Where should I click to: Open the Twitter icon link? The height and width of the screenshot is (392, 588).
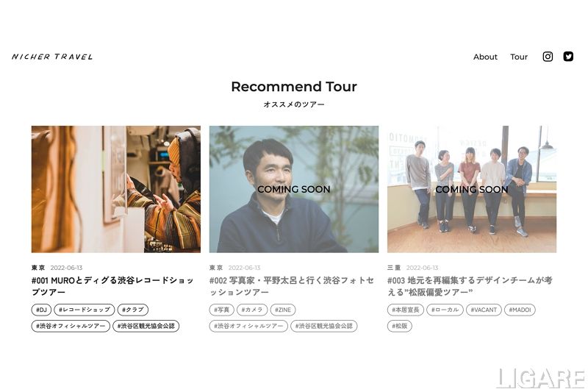click(568, 57)
